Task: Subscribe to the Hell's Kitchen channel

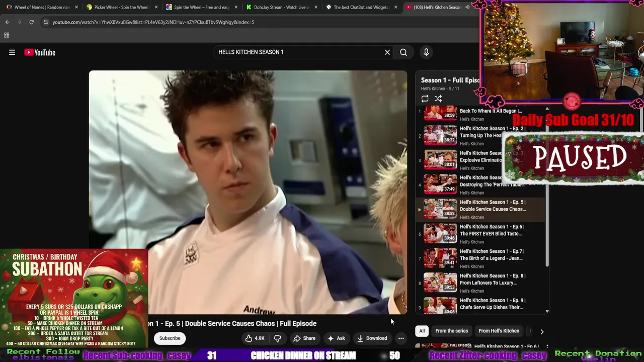Action: pos(170,338)
